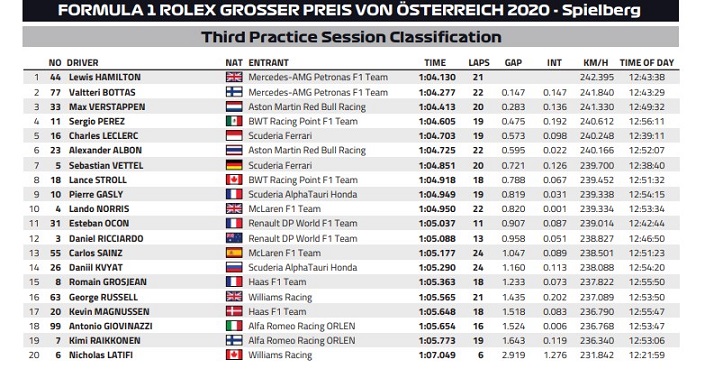705x369 pixels.
Task: Click the Third Practice Session Classification heading
Action: (351, 37)
